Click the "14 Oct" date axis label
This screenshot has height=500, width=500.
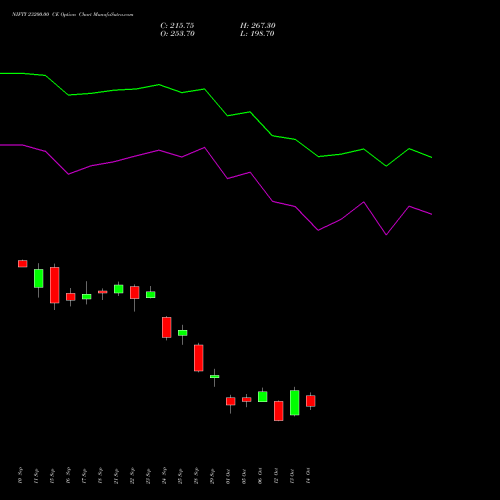point(308,475)
